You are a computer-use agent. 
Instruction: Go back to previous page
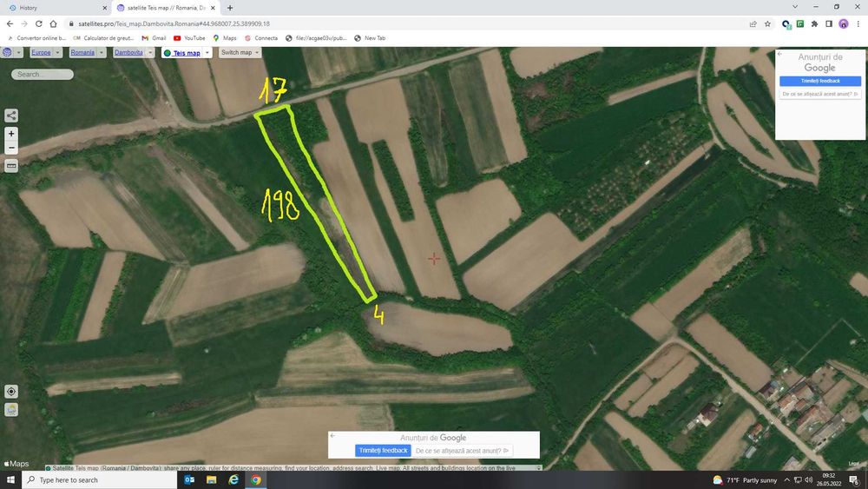(10, 23)
